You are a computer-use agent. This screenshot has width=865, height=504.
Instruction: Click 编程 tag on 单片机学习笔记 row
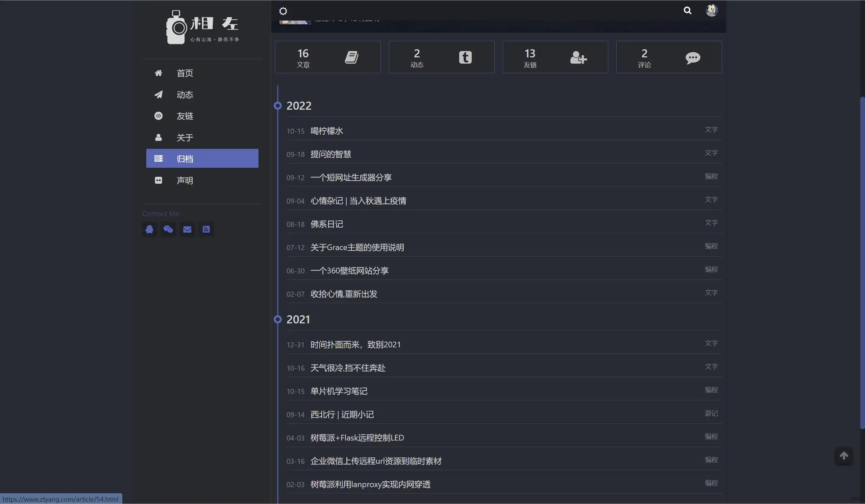click(x=711, y=390)
